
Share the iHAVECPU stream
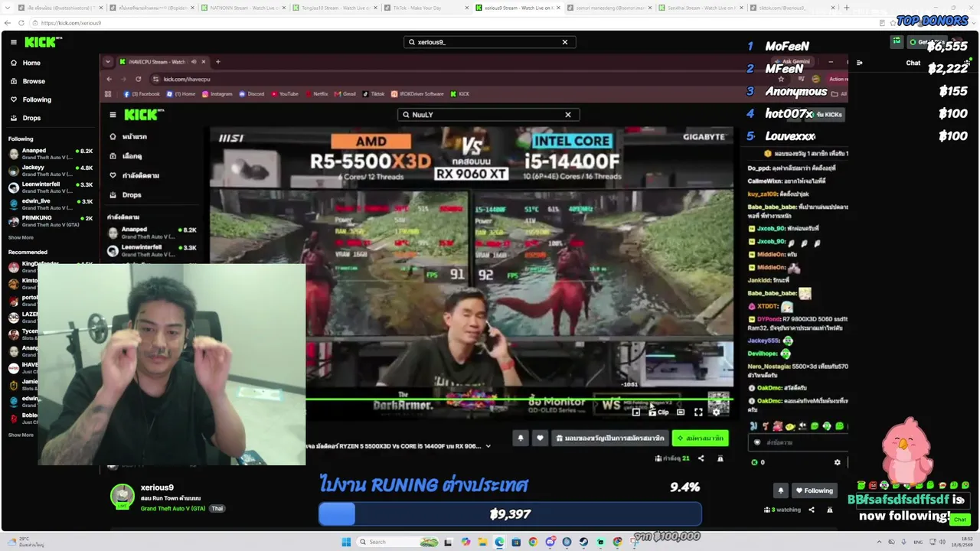(x=701, y=458)
